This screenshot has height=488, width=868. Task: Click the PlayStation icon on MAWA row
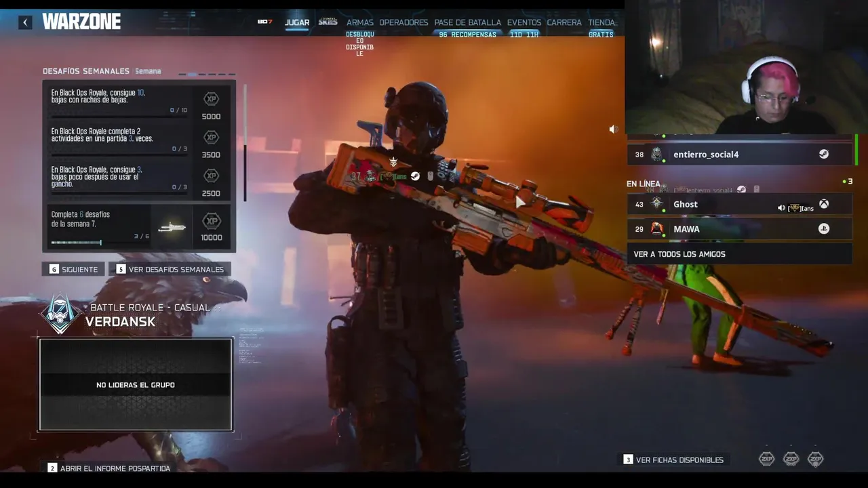pyautogui.click(x=823, y=229)
